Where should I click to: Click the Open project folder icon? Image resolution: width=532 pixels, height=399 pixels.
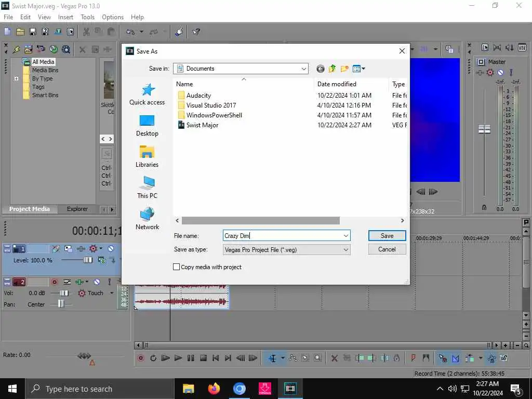coord(20,32)
